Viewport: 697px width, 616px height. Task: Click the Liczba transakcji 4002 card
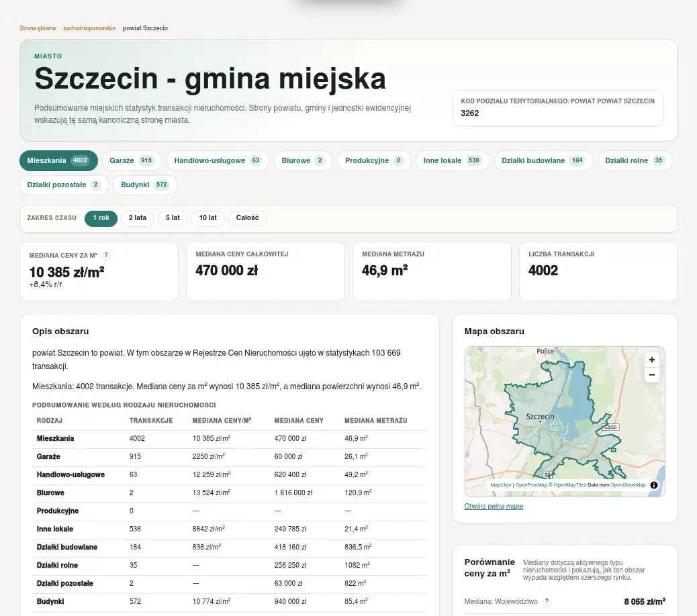point(598,271)
